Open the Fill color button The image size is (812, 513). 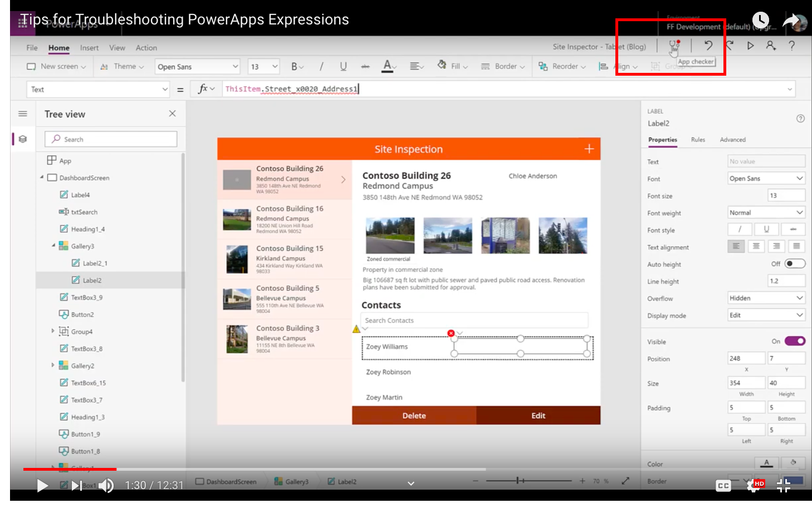[x=452, y=66]
